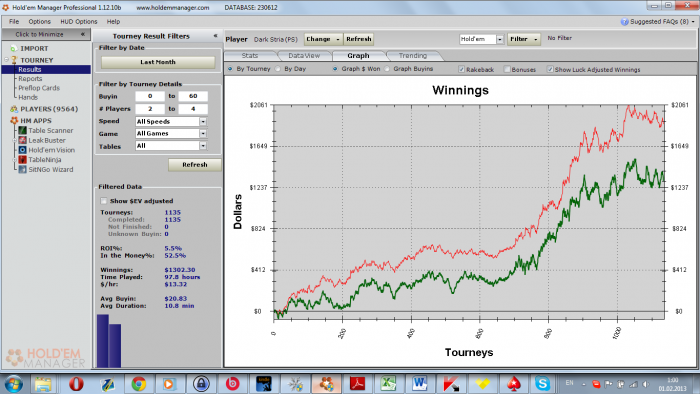Collapse the Tourney Result Filters panel
Screen dimensions: 700x394
(x=215, y=36)
